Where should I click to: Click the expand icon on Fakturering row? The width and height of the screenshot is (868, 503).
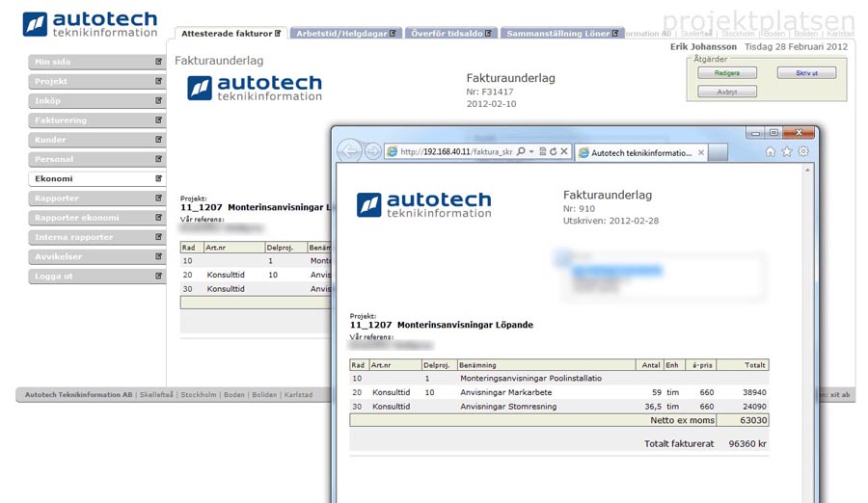coord(158,119)
